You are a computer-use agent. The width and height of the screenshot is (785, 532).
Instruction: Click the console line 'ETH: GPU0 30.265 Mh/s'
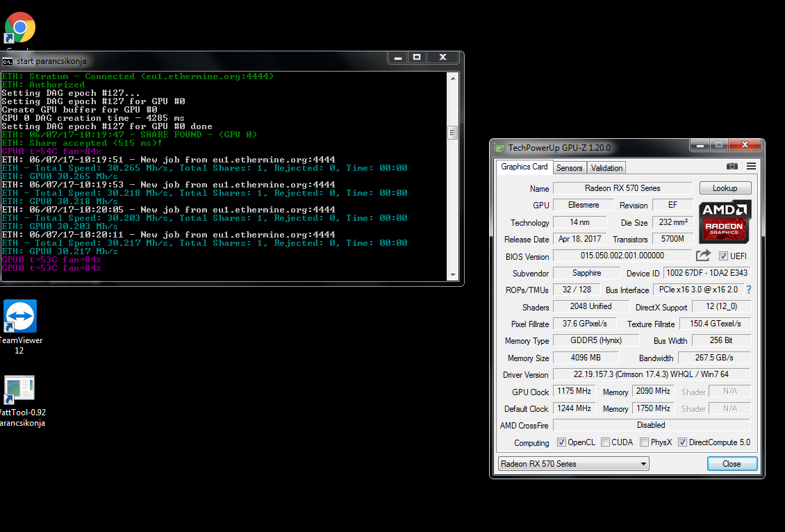[60, 176]
